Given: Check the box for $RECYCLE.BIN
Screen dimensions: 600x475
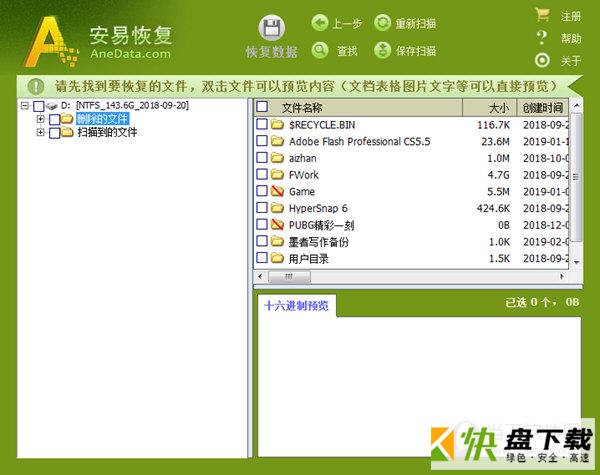Looking at the screenshot, I should click(x=262, y=124).
